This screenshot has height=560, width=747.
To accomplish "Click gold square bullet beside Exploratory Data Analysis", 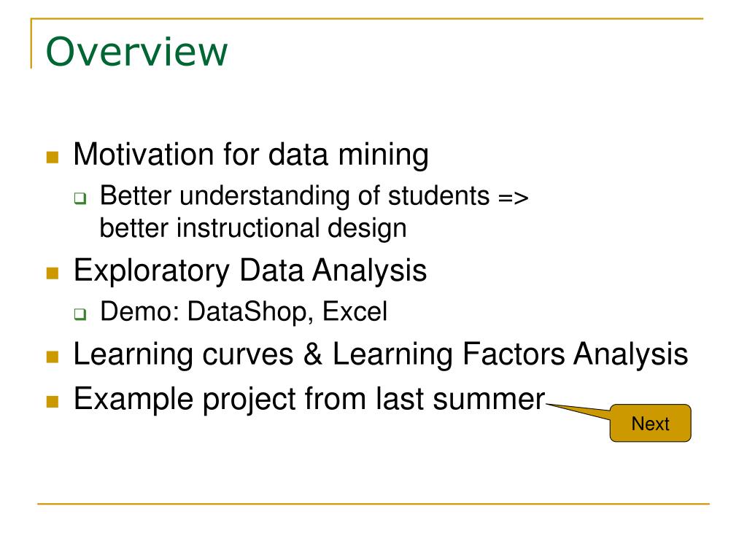I will click(53, 273).
